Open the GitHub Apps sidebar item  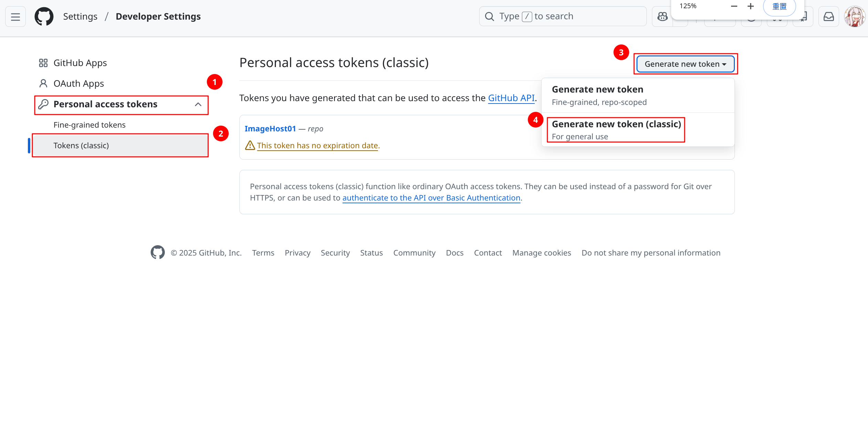(80, 63)
